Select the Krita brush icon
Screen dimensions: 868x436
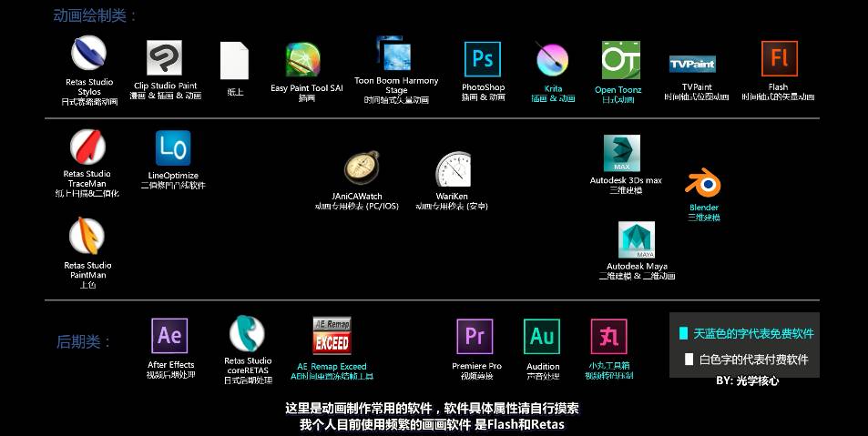553,59
